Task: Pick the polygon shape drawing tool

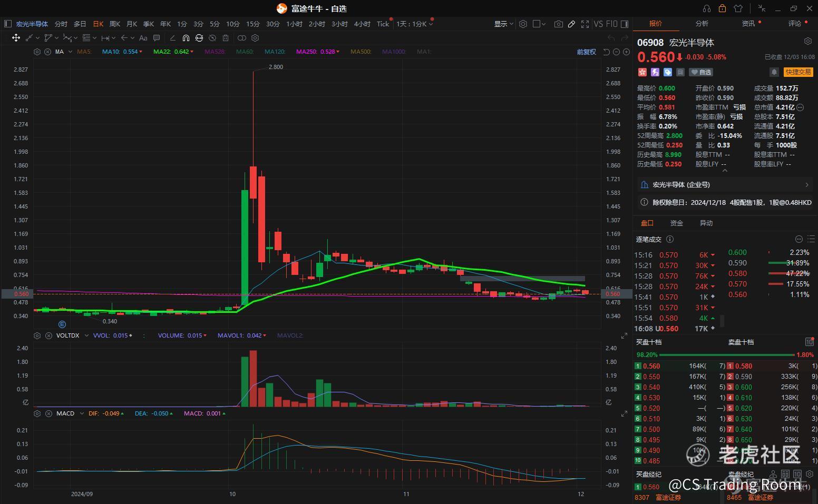Action: [48, 38]
